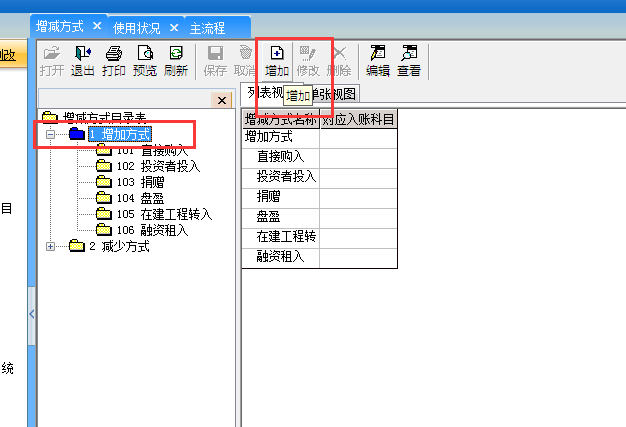Expand the 2 减少方式 tree node
626x427 pixels.
51,246
